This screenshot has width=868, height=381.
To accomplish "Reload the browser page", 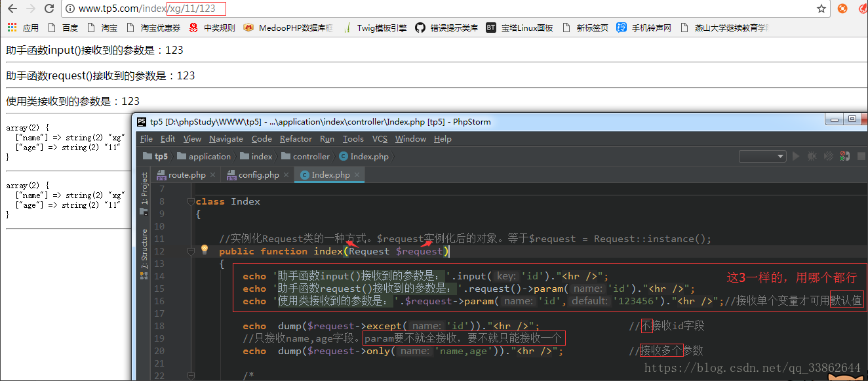I will [49, 9].
